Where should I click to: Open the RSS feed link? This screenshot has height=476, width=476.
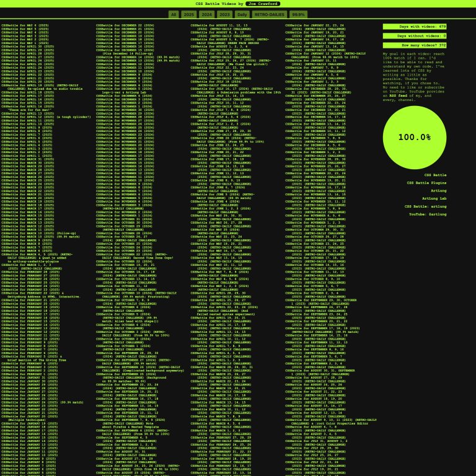[398, 95]
